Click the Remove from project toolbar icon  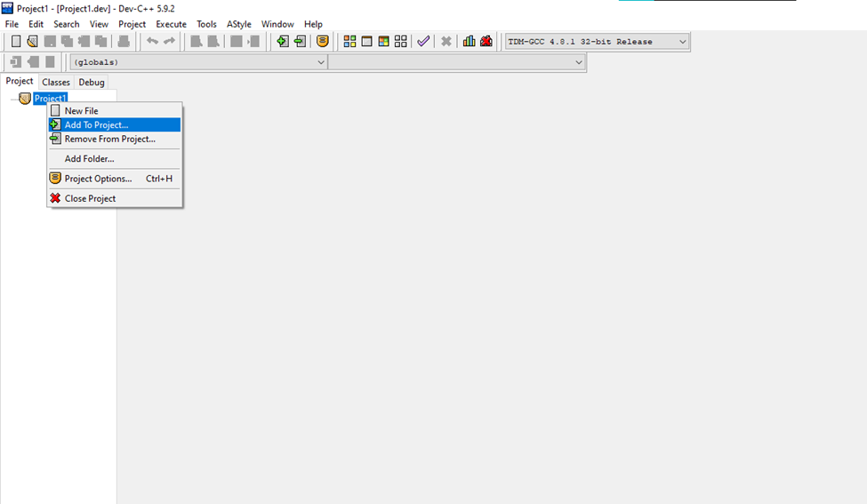300,42
